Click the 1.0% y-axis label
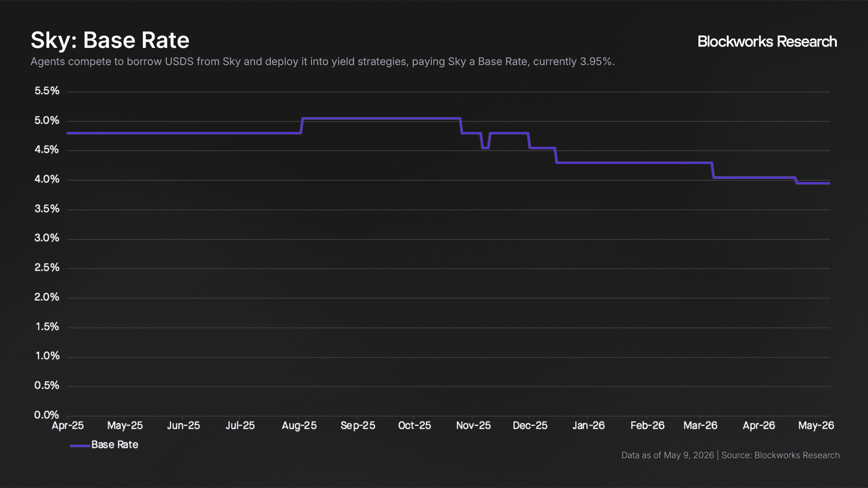868x488 pixels. pyautogui.click(x=47, y=356)
